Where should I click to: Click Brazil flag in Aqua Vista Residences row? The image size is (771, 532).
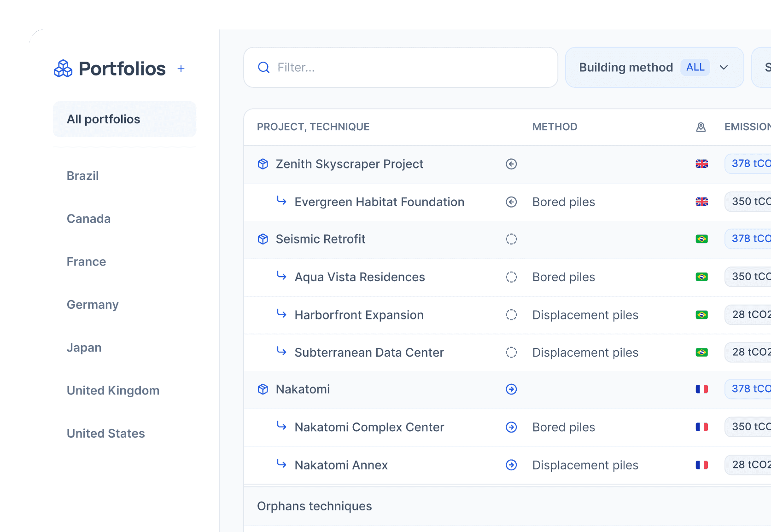[x=702, y=277]
